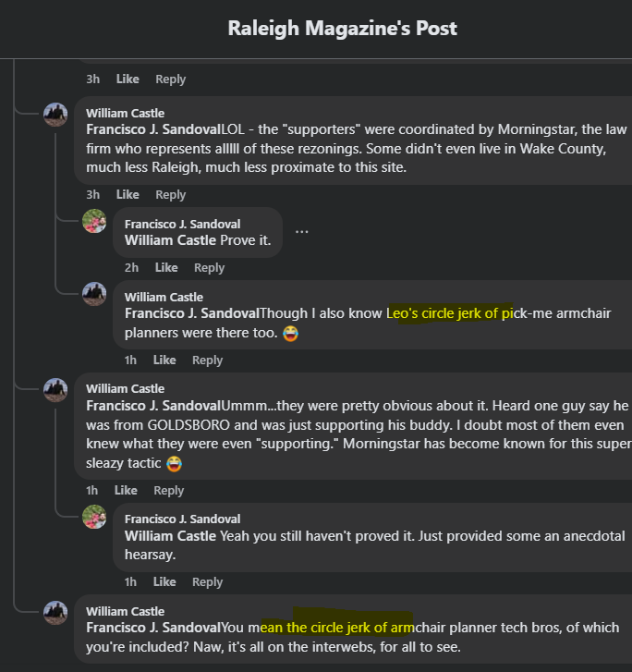The width and height of the screenshot is (632, 672).
Task: Reply to the GOLDSBORO comment by William Castle
Action: [x=168, y=491]
